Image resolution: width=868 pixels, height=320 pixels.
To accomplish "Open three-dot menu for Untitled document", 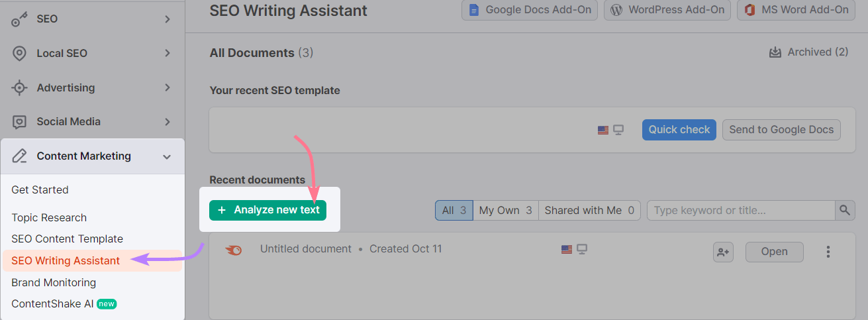I will (828, 252).
